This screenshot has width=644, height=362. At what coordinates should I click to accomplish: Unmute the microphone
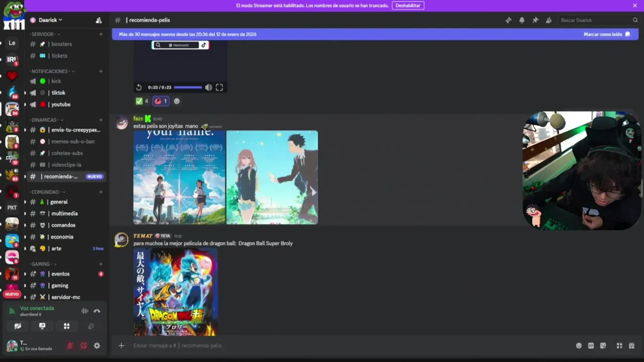[70, 346]
